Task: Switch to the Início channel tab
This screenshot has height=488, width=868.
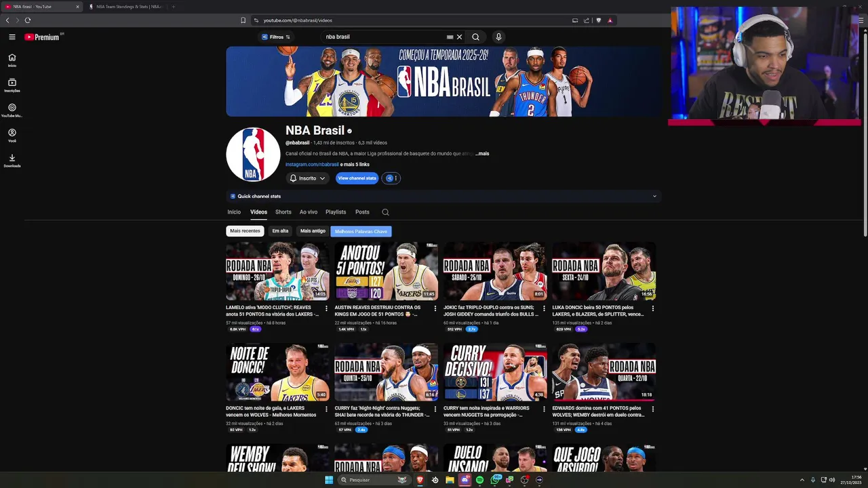Action: pos(234,212)
